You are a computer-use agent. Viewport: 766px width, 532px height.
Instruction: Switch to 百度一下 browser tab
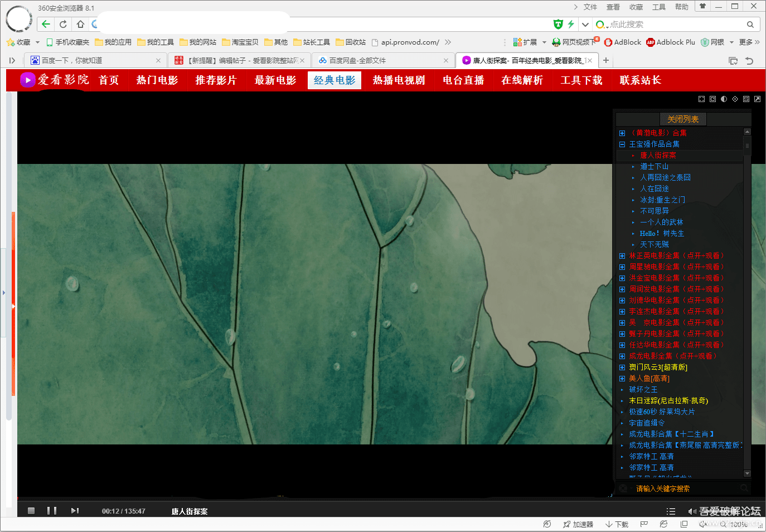point(95,60)
